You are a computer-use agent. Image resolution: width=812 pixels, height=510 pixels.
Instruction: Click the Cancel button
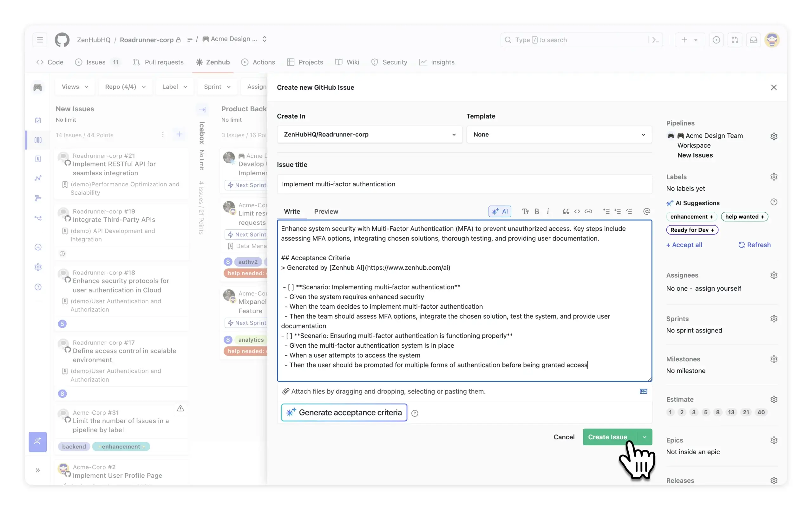(x=564, y=437)
